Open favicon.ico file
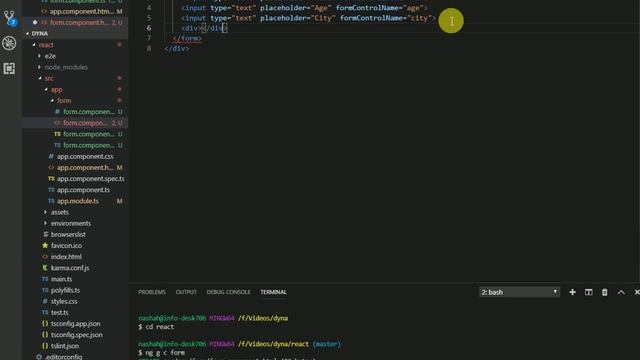The height and width of the screenshot is (360, 640). click(66, 245)
